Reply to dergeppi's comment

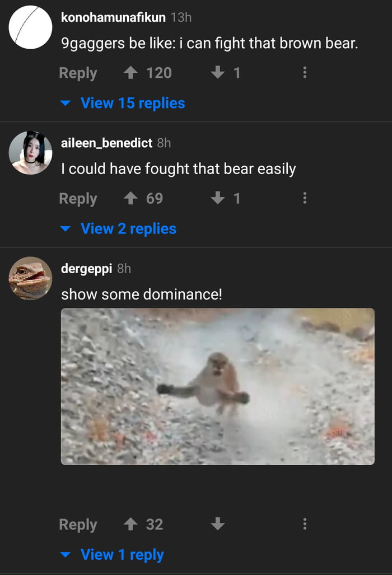point(78,525)
